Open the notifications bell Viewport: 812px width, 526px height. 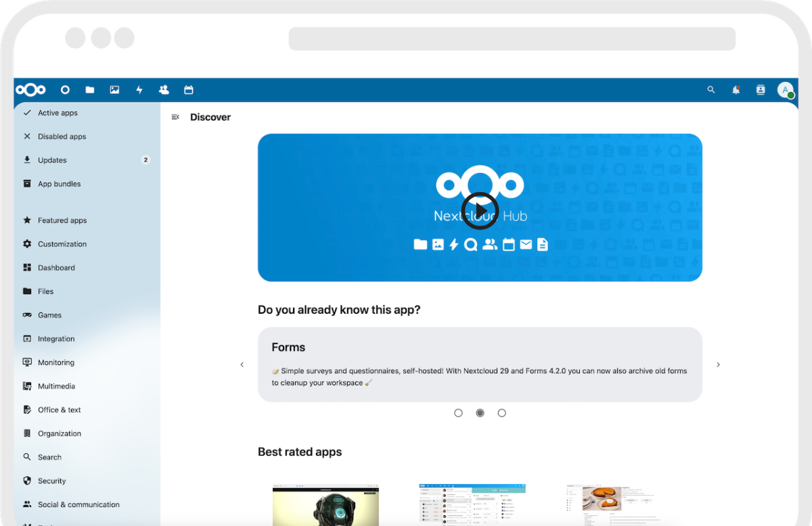coord(736,90)
